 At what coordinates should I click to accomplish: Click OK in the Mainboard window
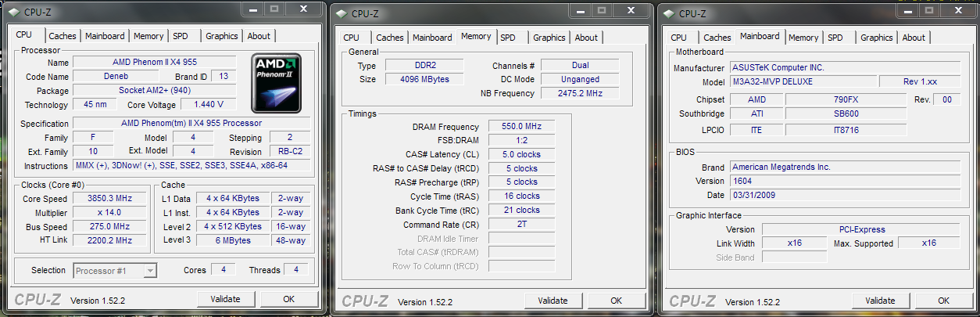[x=944, y=301]
